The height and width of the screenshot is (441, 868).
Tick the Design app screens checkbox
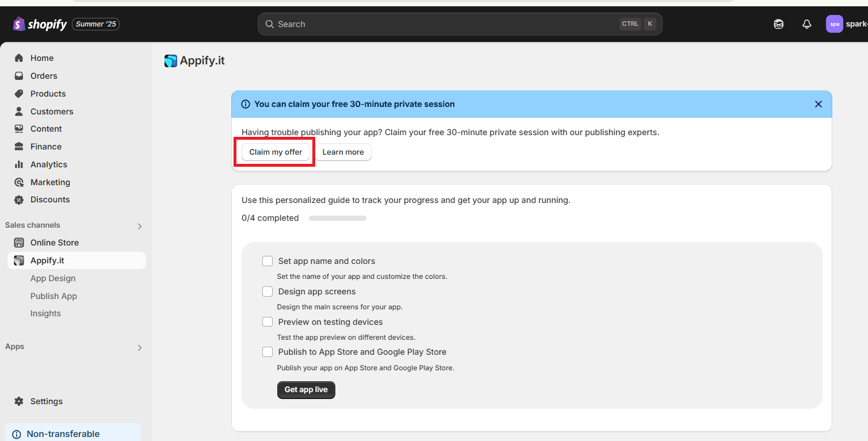(267, 292)
